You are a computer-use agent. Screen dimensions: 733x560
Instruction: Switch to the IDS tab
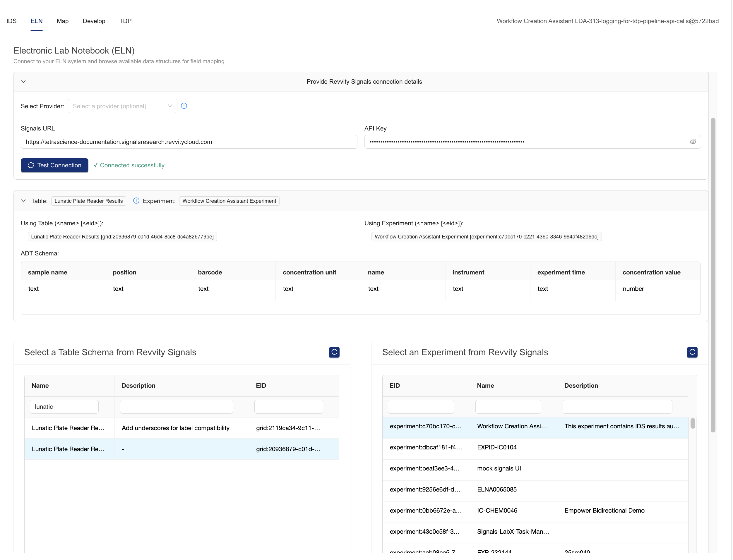11,21
